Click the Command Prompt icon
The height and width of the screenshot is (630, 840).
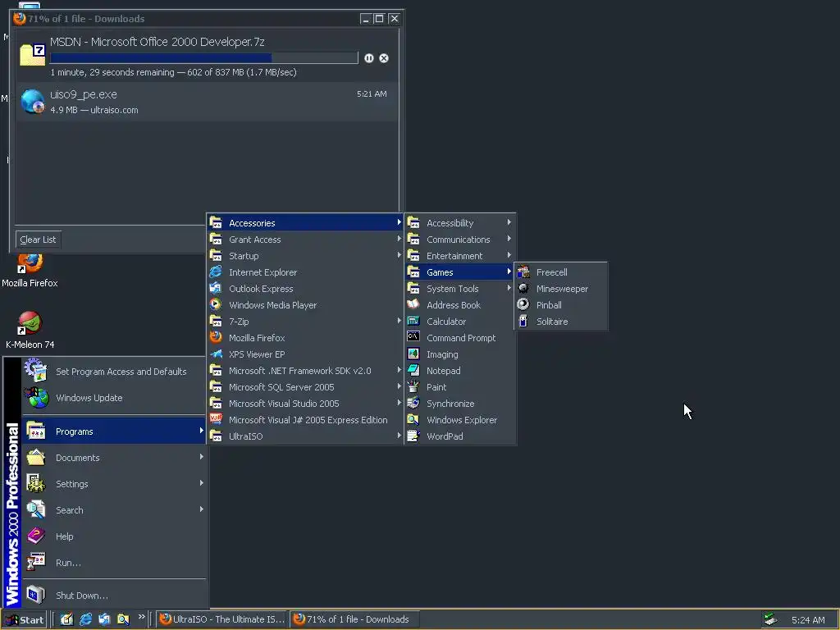point(413,337)
